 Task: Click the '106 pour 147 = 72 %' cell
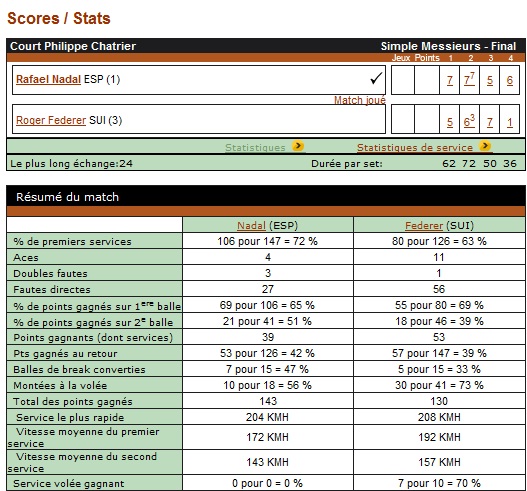coord(267,241)
